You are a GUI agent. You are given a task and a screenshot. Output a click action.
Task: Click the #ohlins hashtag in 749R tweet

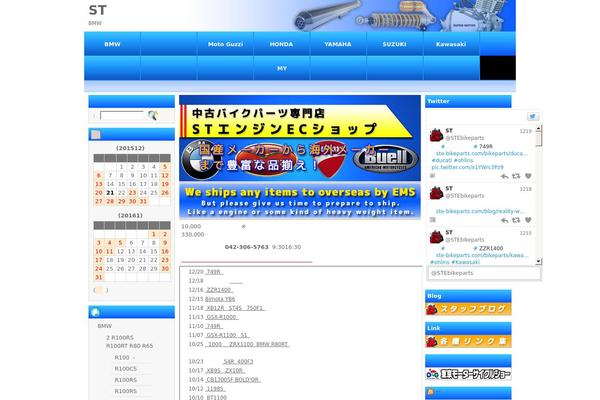(463, 160)
